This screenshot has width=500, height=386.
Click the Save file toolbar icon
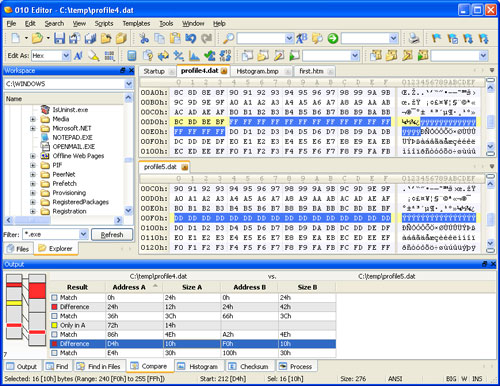click(x=59, y=38)
